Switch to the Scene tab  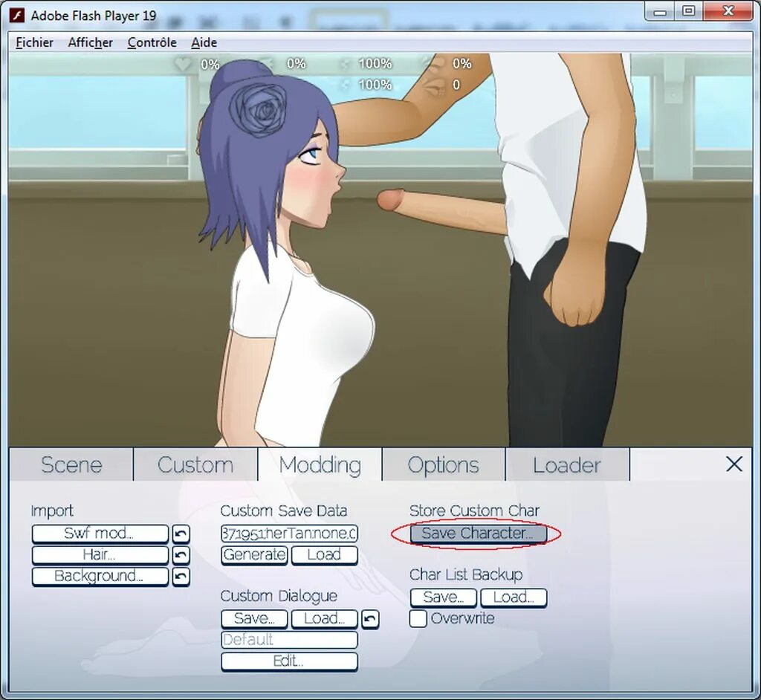pos(71,464)
